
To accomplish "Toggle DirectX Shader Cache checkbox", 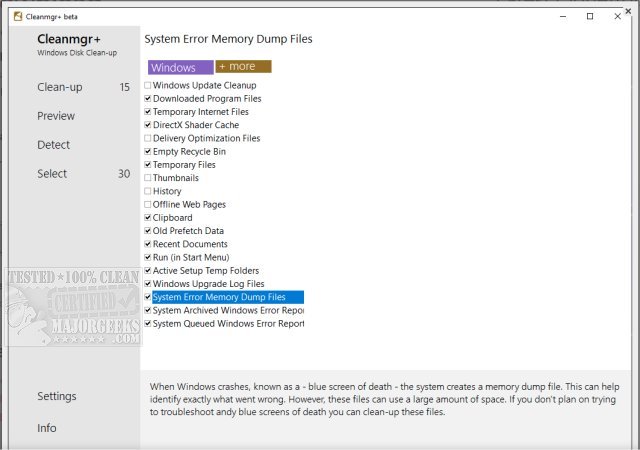I will (148, 125).
